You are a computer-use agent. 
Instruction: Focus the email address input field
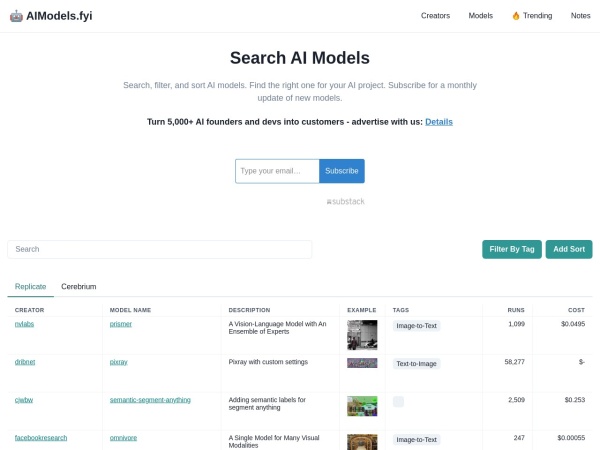click(x=277, y=171)
